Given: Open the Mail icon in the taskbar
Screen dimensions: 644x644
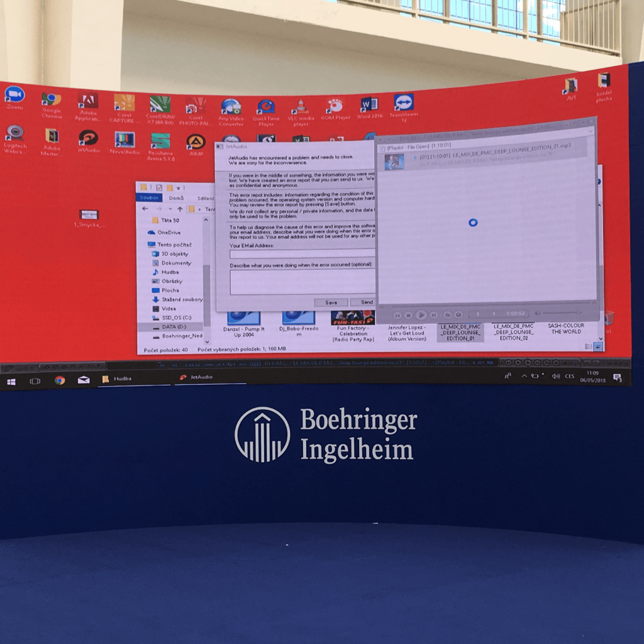Looking at the screenshot, I should (84, 380).
